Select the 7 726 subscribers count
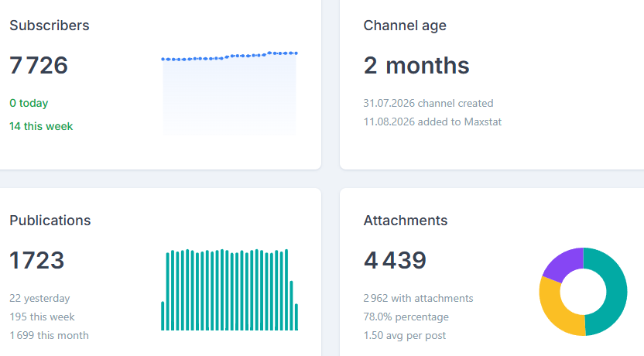 click(x=39, y=65)
